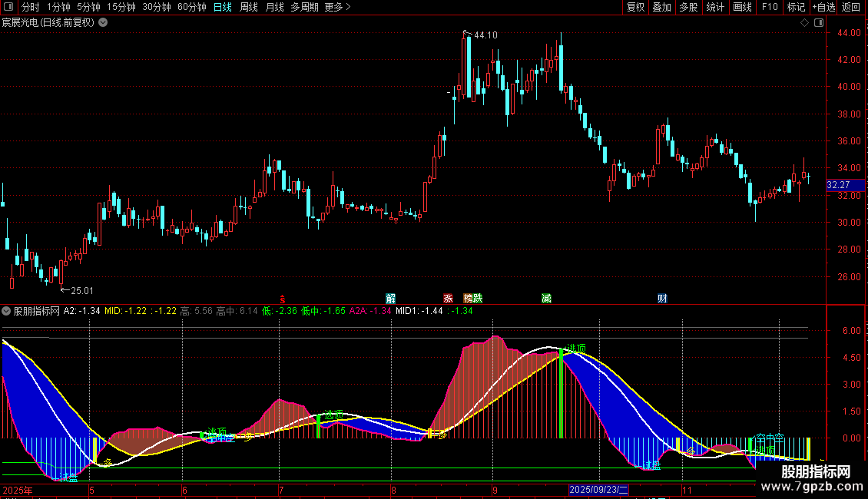The image size is (868, 499).
Task: Click the cyan 解 event marker
Action: coord(390,299)
